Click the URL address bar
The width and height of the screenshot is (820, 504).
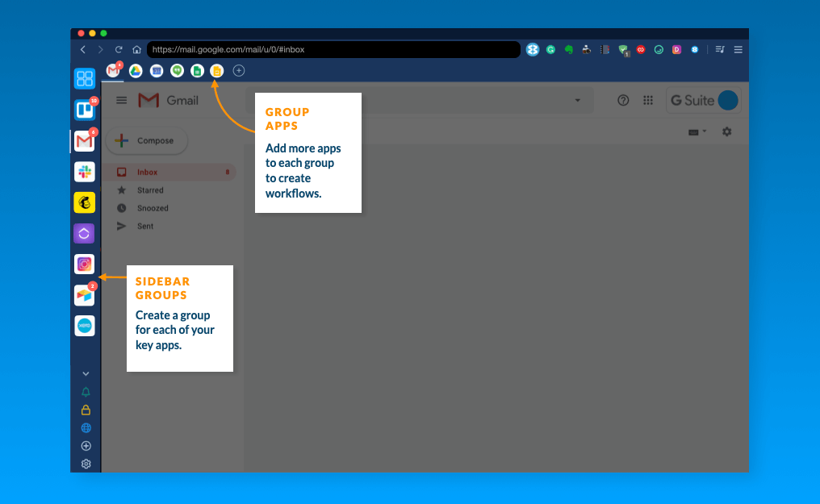333,49
